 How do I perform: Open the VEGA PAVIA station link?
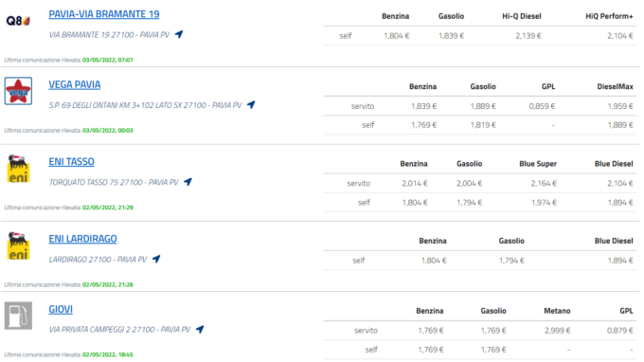pos(74,84)
